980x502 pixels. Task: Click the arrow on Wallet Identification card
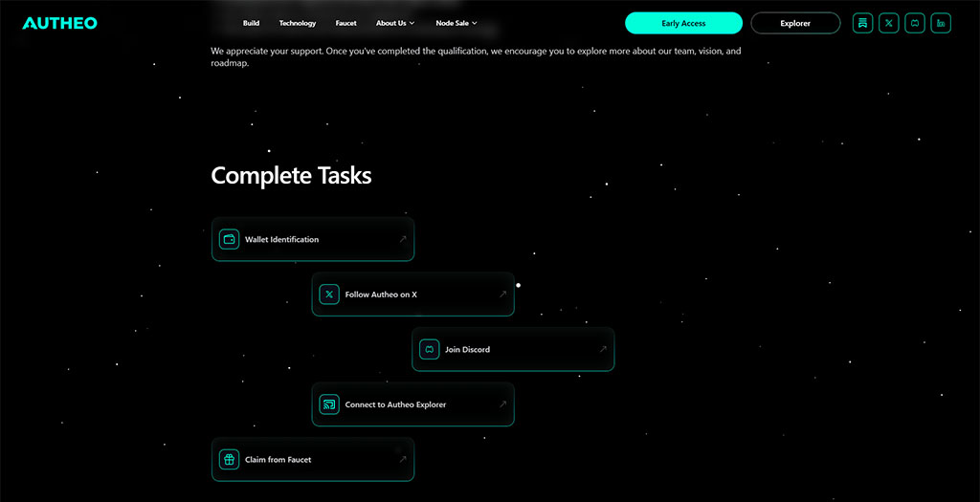click(403, 239)
